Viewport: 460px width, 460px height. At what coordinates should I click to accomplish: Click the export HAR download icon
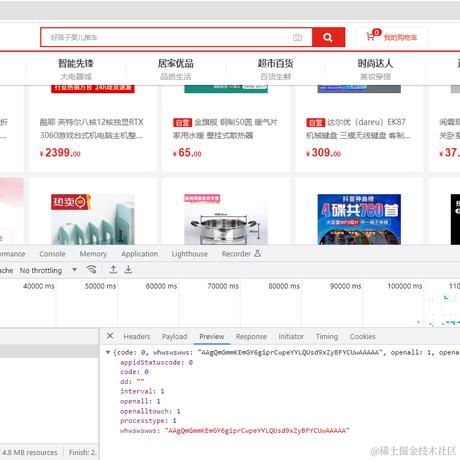128,269
